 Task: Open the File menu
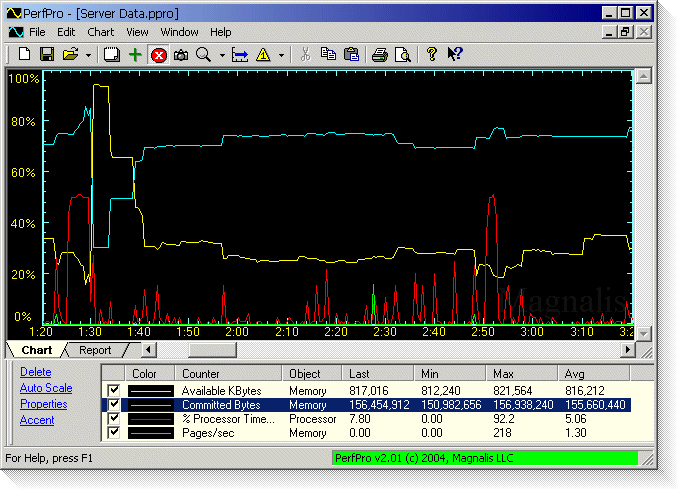click(37, 32)
